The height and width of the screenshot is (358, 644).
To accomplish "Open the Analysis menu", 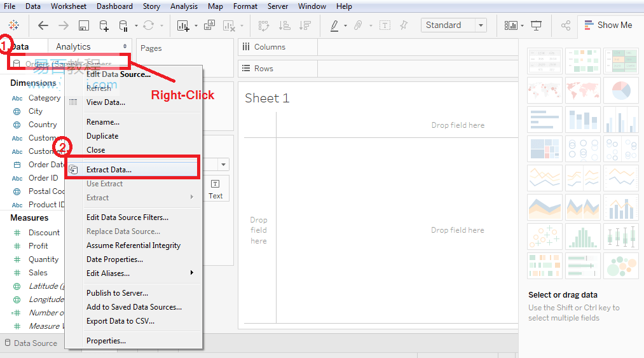I will [184, 6].
